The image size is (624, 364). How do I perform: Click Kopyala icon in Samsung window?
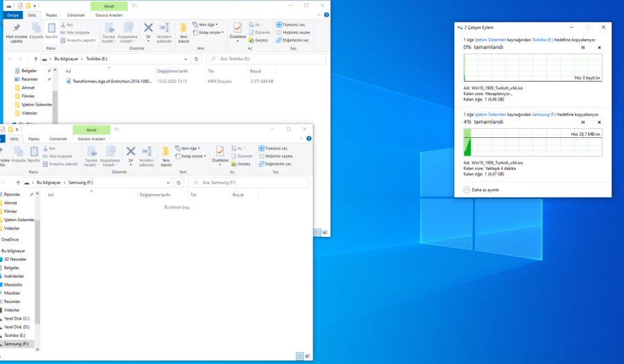18,155
